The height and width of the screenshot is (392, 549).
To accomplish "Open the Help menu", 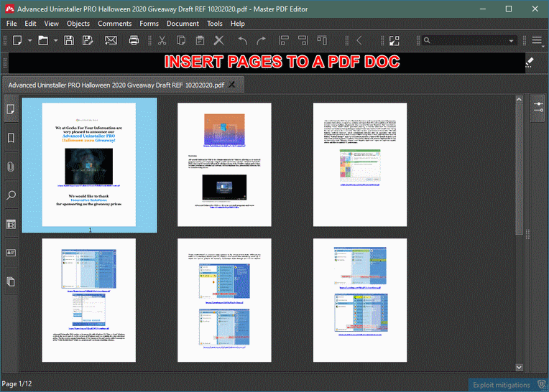I will [237, 24].
